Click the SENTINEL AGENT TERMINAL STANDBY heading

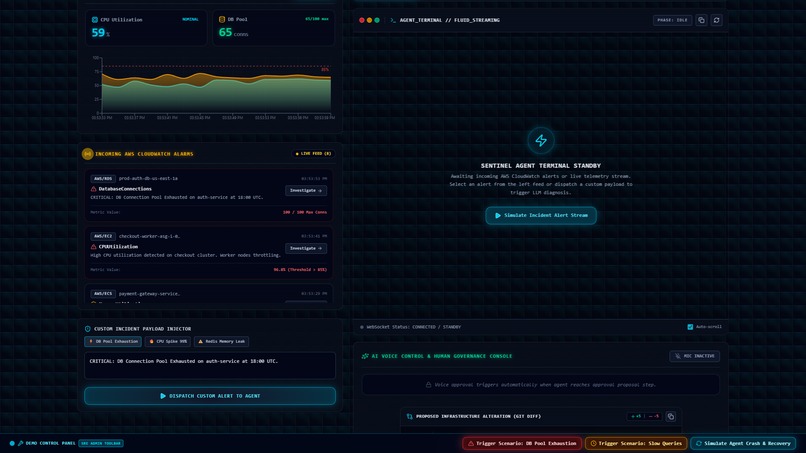541,166
